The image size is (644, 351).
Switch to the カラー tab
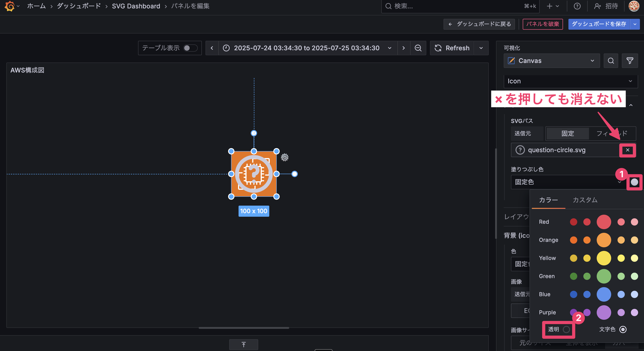click(548, 200)
